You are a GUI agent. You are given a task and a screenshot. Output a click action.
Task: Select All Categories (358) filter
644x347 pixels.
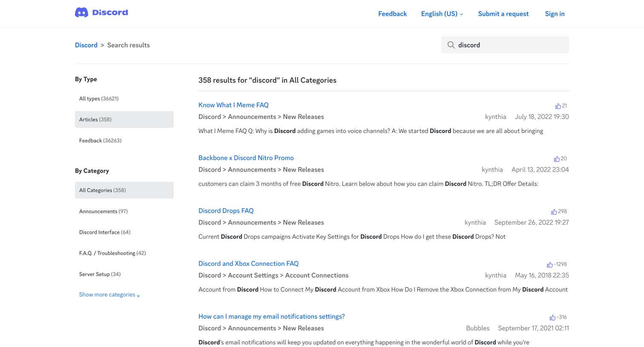124,190
